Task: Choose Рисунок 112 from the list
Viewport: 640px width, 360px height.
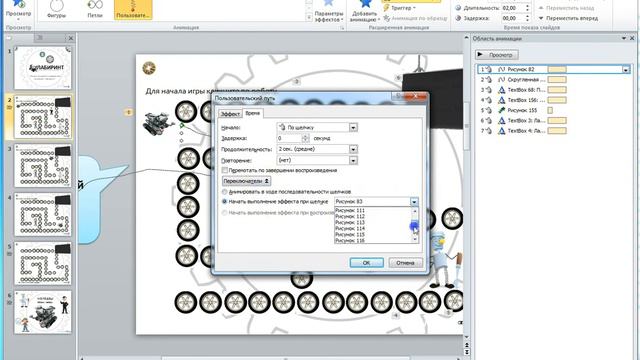Action: pos(350,217)
